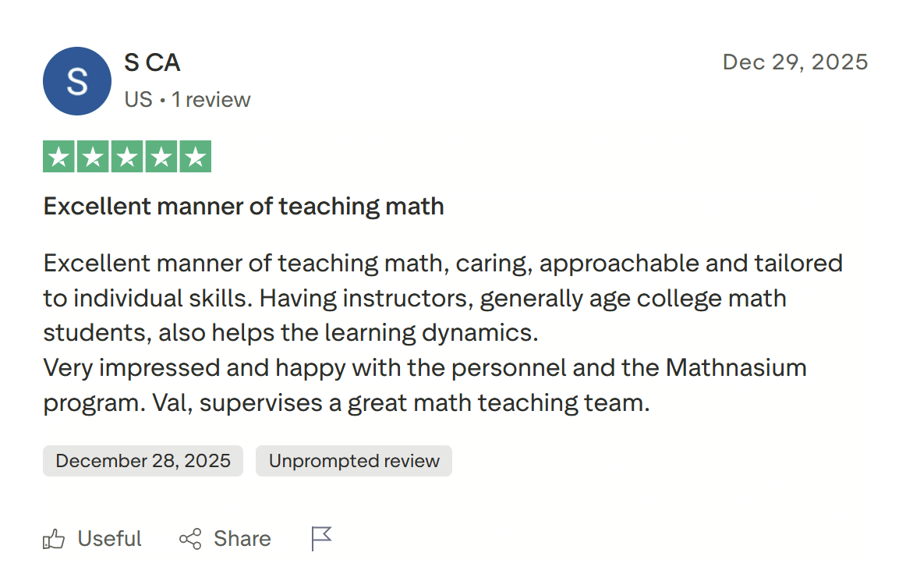Click the review title Excellent manner of teaching math
Viewport: 913px width, 588px height.
click(243, 206)
